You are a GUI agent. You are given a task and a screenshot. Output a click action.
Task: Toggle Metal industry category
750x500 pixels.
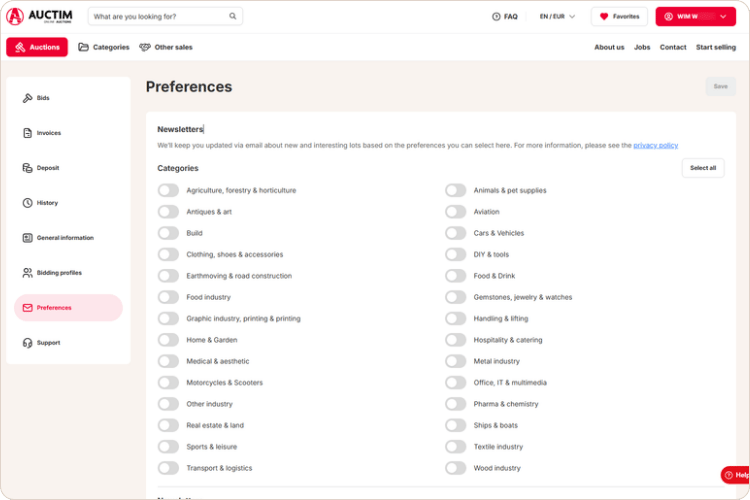tap(455, 361)
